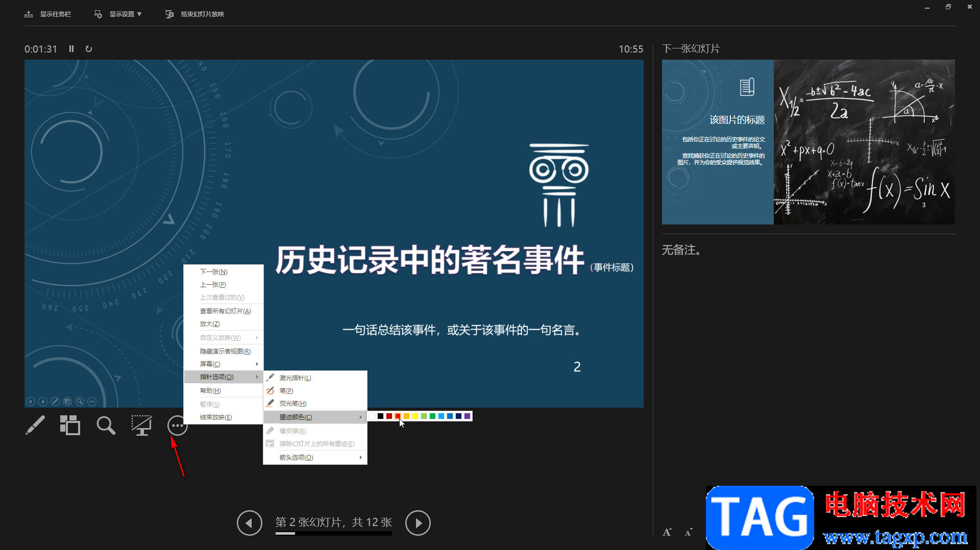Pick the yellow ink color swatch

(x=415, y=416)
